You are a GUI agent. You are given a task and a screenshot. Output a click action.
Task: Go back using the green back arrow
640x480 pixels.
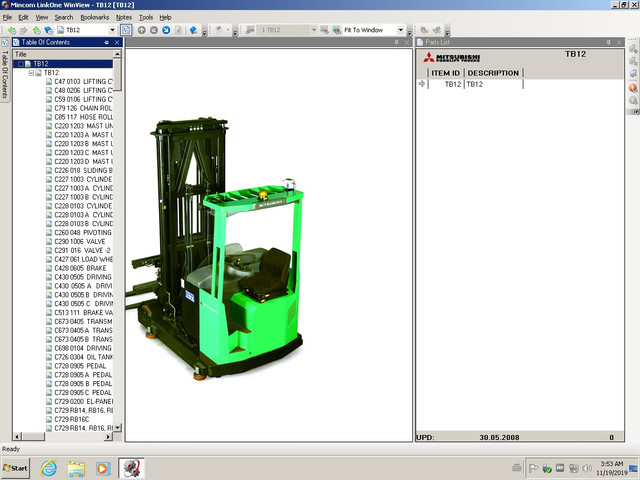(12, 30)
